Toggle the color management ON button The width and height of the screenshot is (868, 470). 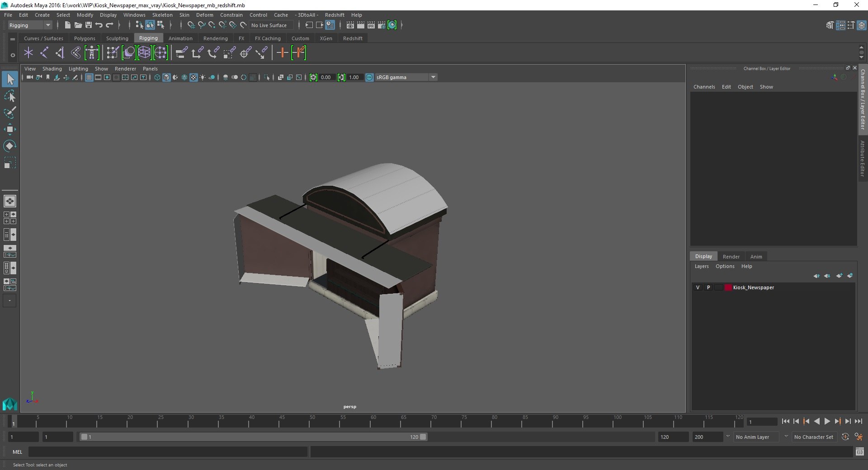tap(369, 77)
